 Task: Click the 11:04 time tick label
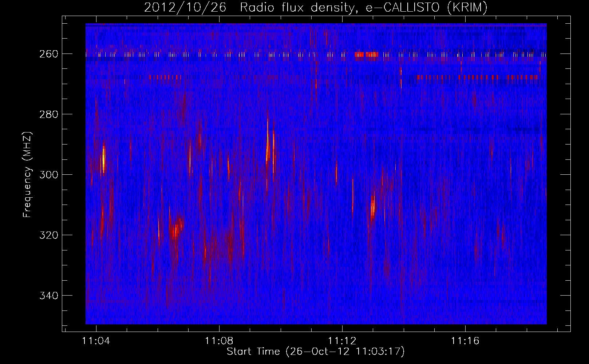[x=96, y=341]
